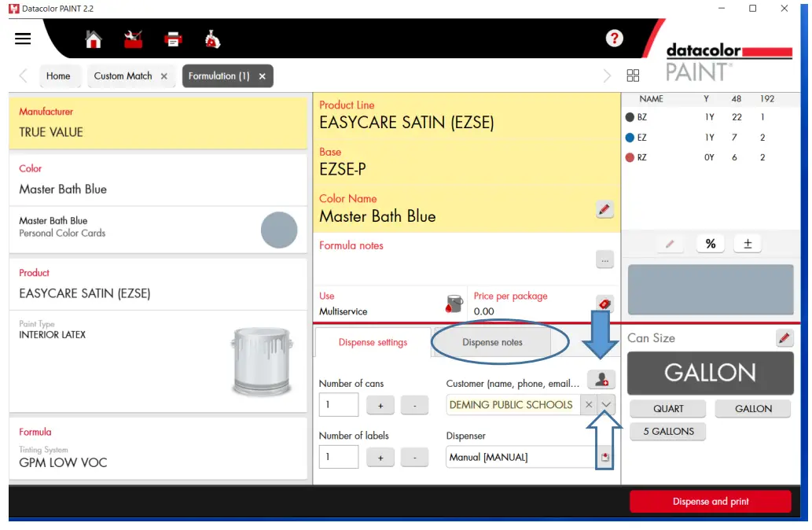The width and height of the screenshot is (812, 530).
Task: Select the Formula GPM LOW VOC panel
Action: (158, 449)
